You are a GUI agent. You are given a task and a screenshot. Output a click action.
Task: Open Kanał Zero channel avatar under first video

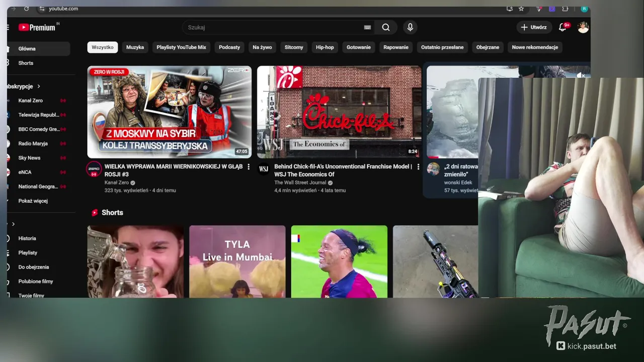pyautogui.click(x=94, y=169)
